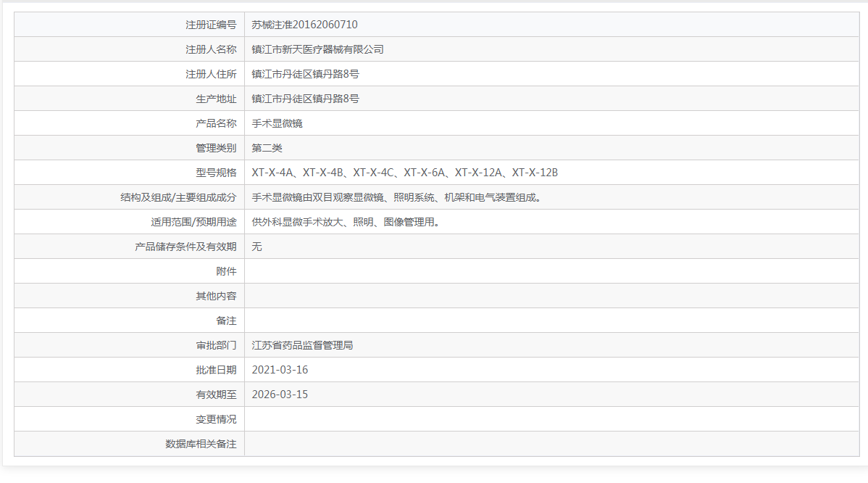Screen dimensions: 868x483
Task: Click the 数据库相关备注 label
Action: pos(201,444)
